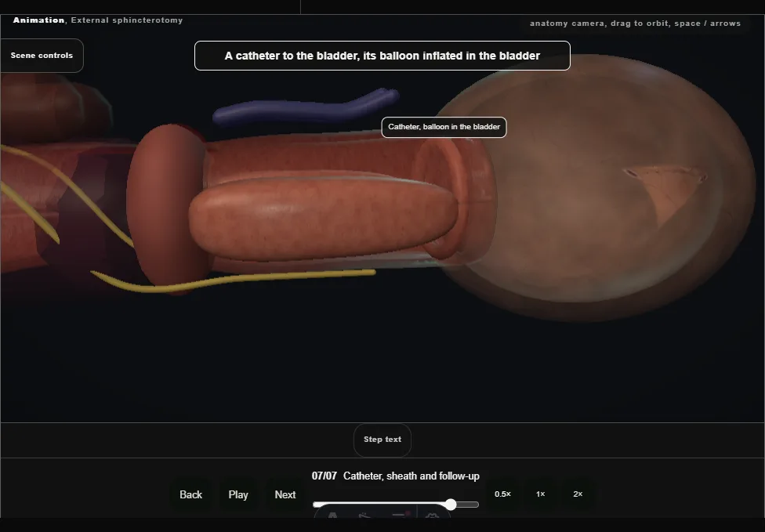This screenshot has width=765, height=532.
Task: Set playback speed to 0.5×
Action: tap(502, 494)
